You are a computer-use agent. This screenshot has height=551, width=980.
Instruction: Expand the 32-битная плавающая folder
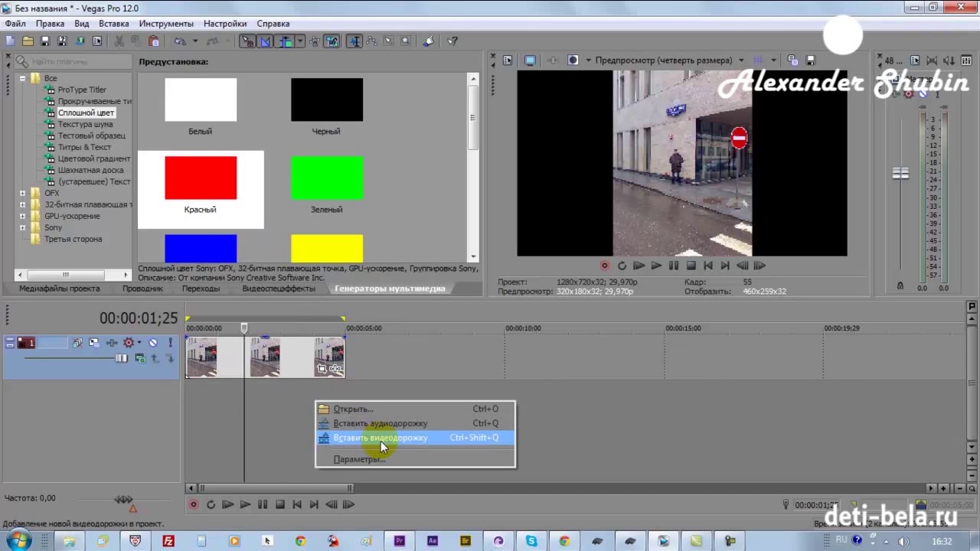coord(22,204)
